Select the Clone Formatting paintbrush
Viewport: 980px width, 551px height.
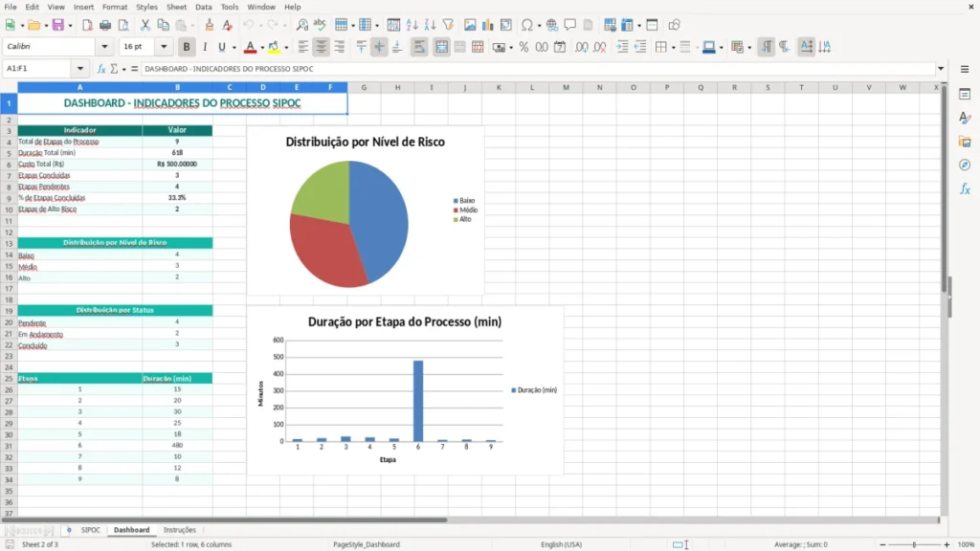210,25
